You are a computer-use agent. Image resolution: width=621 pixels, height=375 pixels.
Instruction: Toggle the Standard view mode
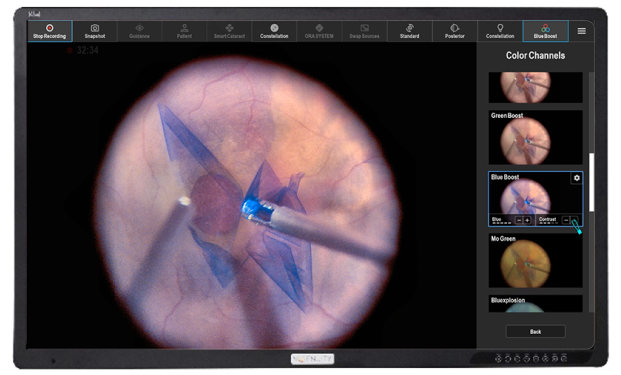tap(410, 31)
